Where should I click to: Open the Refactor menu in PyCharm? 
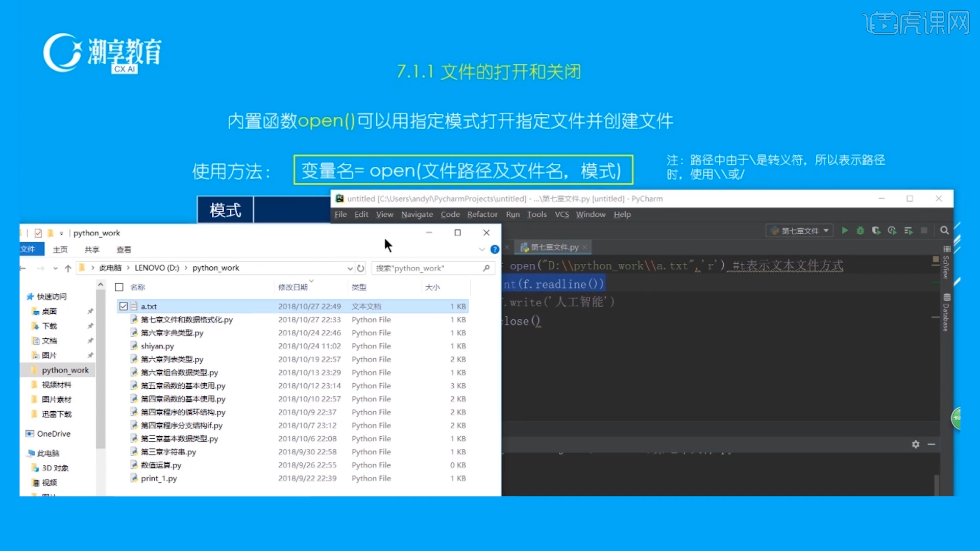[x=482, y=214]
